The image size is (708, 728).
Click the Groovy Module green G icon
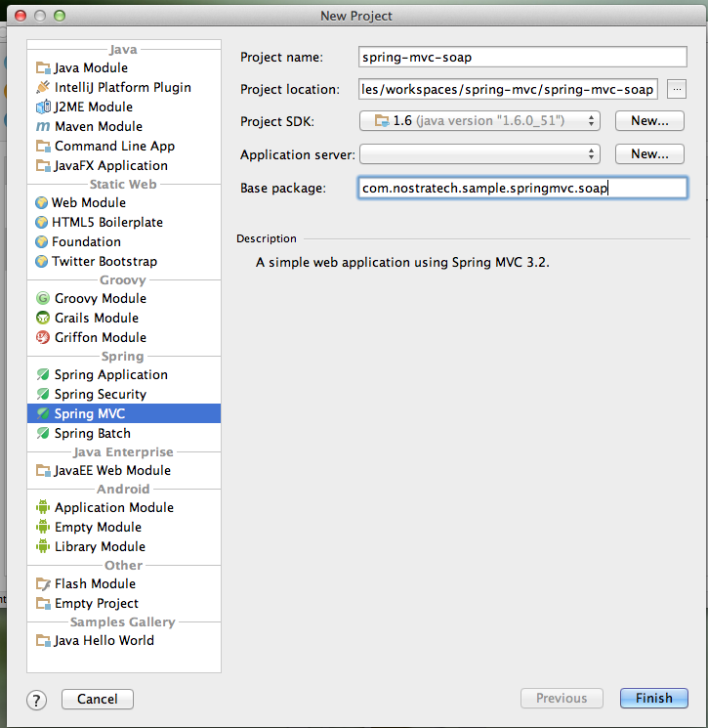tap(43, 298)
